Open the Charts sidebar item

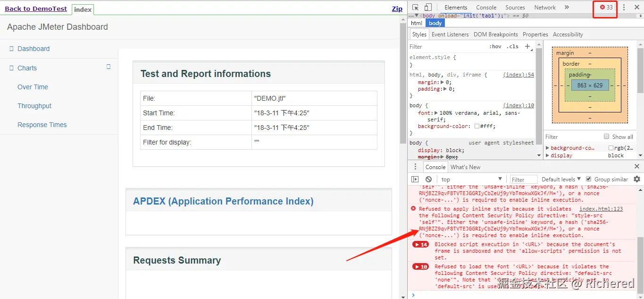(27, 68)
